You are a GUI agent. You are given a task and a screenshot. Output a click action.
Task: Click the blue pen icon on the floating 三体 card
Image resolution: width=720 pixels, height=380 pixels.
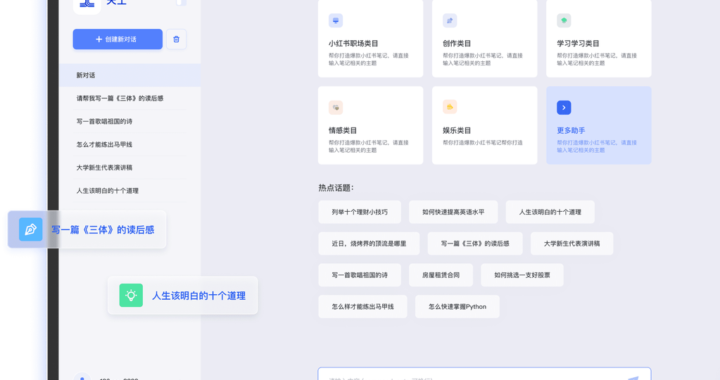31,229
